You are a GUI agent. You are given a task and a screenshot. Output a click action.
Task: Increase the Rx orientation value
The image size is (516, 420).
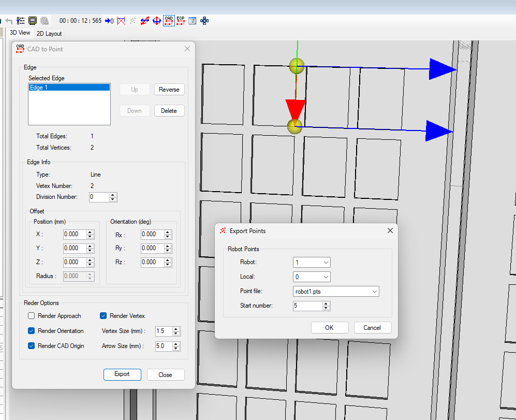click(x=168, y=233)
